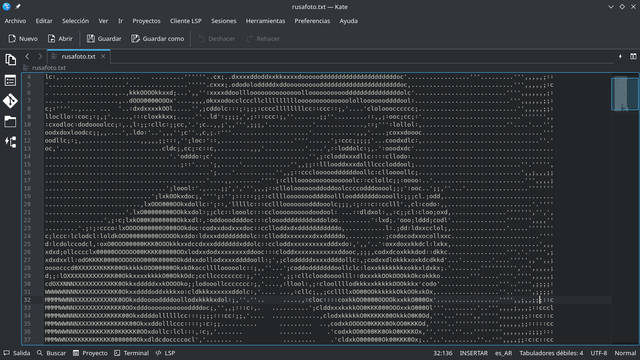The width and height of the screenshot is (640, 360).
Task: Open the Editar menu
Action: pos(44,21)
